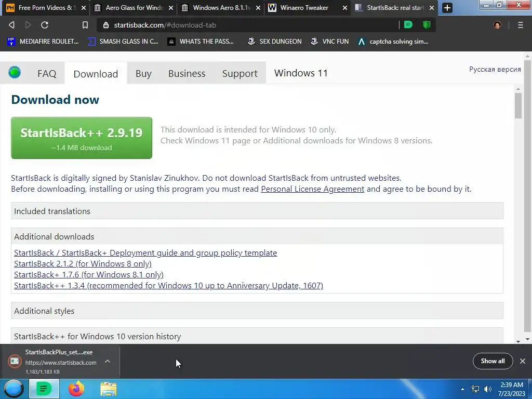Screen dimensions: 532x399
Task: Close the download bar with X
Action: (523, 361)
